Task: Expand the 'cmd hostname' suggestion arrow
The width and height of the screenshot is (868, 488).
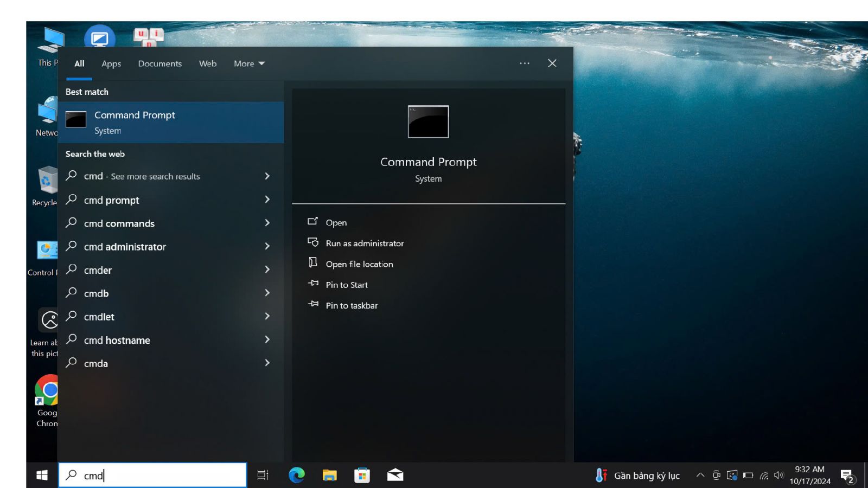Action: click(x=267, y=339)
